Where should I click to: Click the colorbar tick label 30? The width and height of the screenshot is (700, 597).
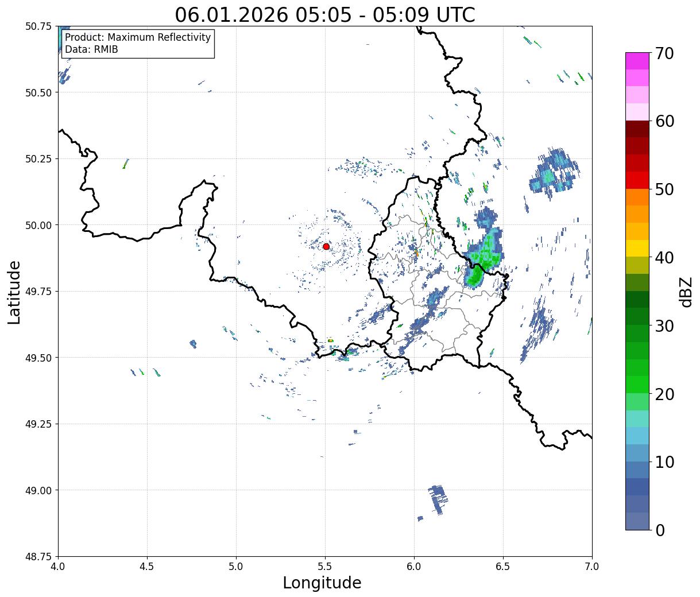(664, 326)
